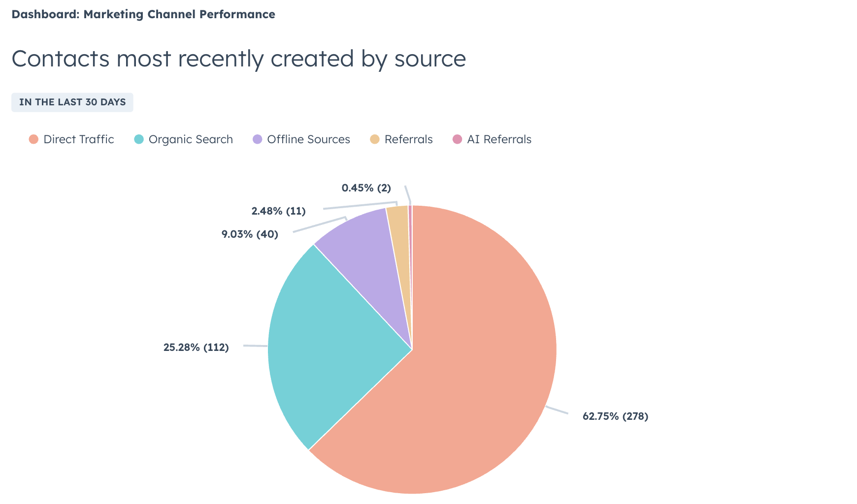Click the purple Offline Sources legend dot
The image size is (857, 504).
(257, 139)
